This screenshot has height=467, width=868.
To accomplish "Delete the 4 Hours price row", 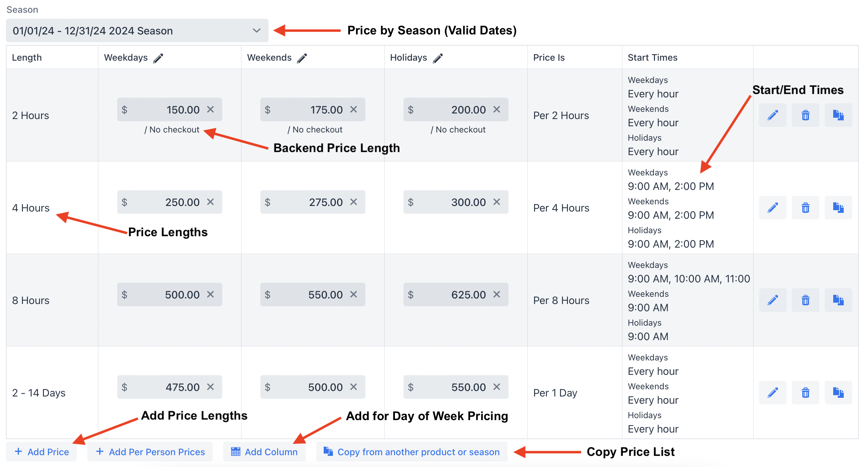I will [x=805, y=208].
